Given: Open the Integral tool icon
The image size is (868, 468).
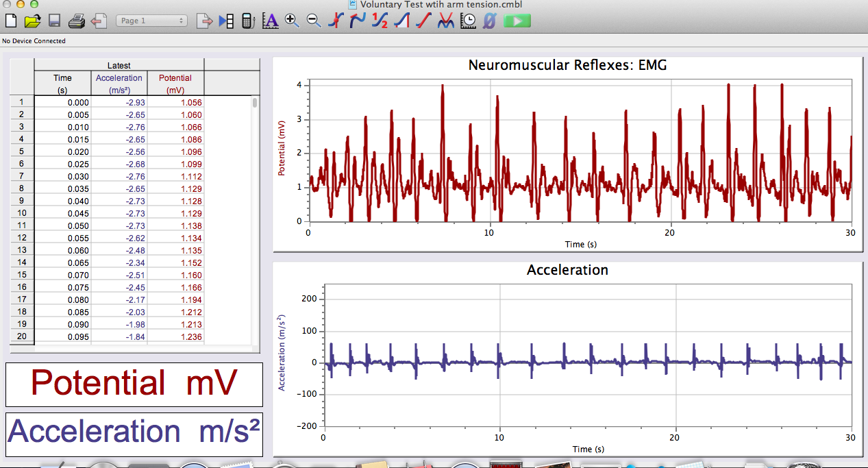Looking at the screenshot, I should coord(401,21).
